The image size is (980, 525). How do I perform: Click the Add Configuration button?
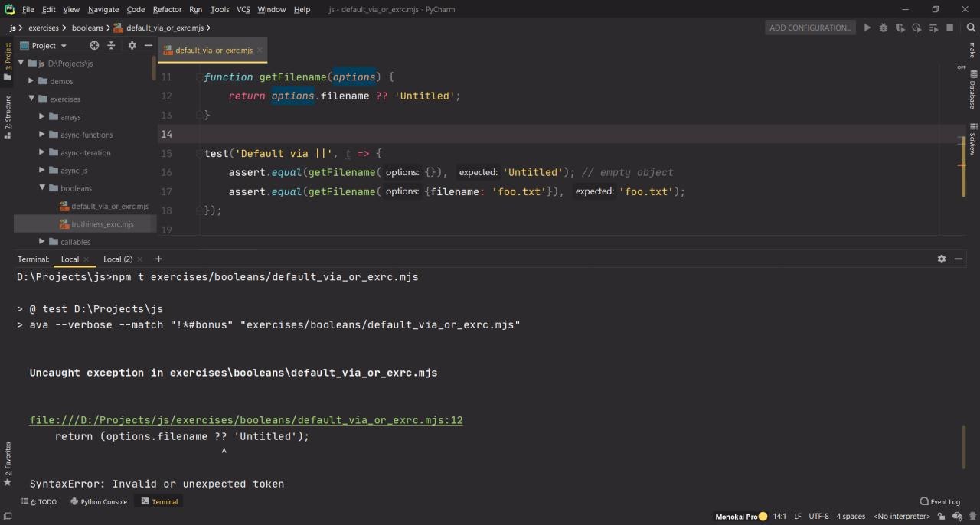tap(810, 28)
